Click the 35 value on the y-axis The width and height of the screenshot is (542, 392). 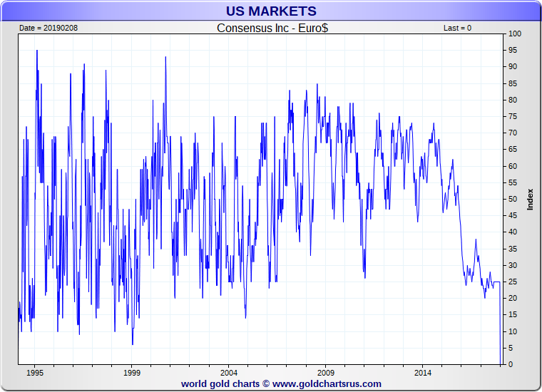(513, 249)
